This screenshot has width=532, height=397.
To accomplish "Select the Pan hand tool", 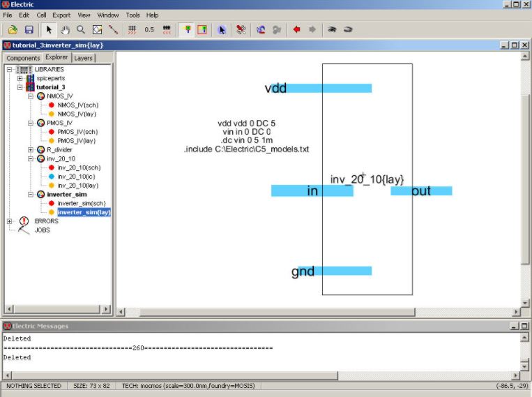I will (66, 29).
